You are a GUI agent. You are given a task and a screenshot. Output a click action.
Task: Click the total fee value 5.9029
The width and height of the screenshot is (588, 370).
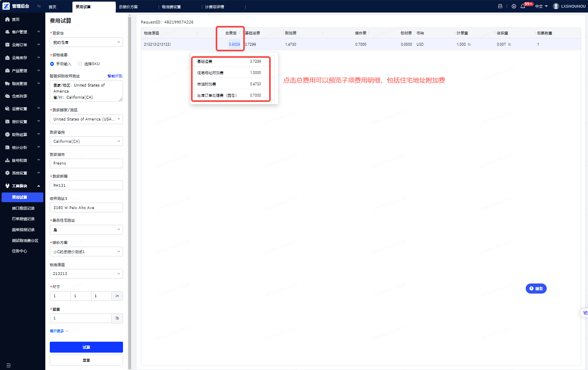coord(234,44)
